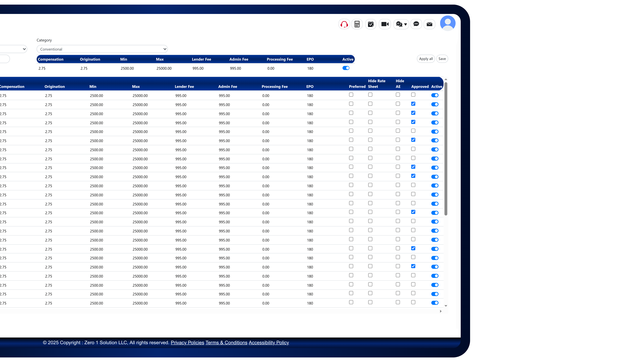Click the Preferred column header

point(357,87)
